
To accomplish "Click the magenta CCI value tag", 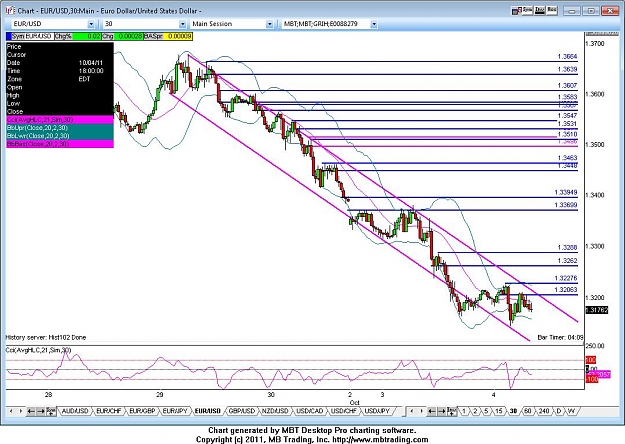I will coord(602,375).
